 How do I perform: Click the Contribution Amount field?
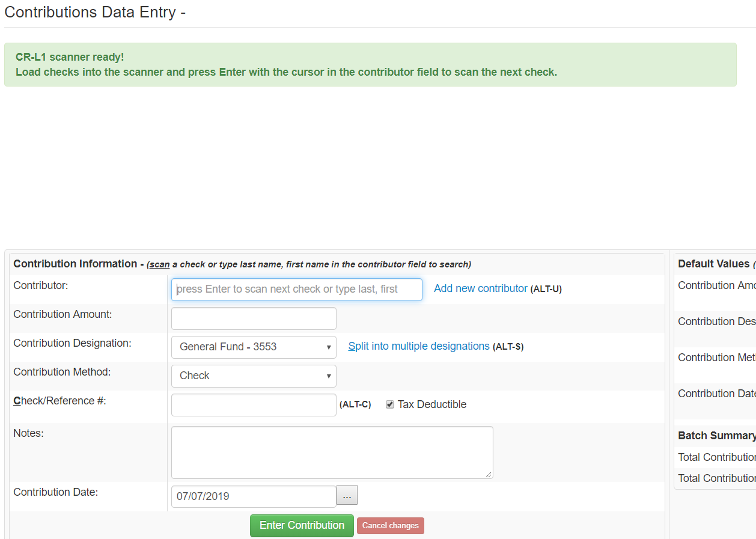click(253, 318)
